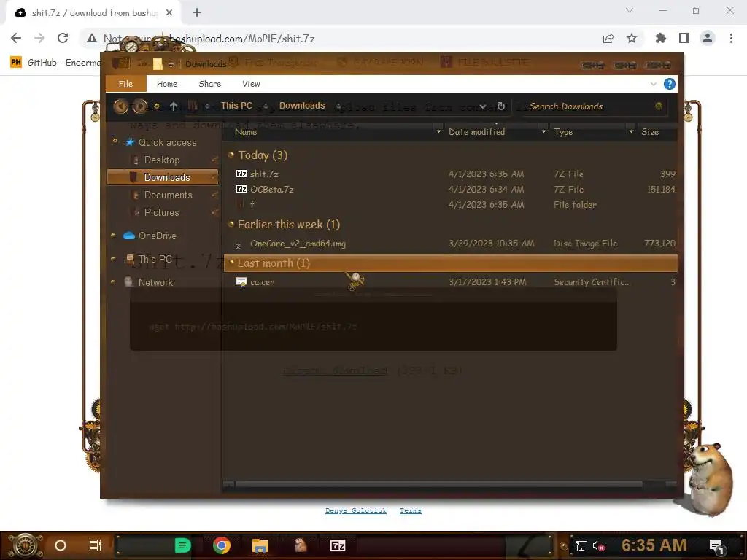Image resolution: width=747 pixels, height=560 pixels.
Task: Select Downloads in the navigation pane
Action: pos(163,177)
